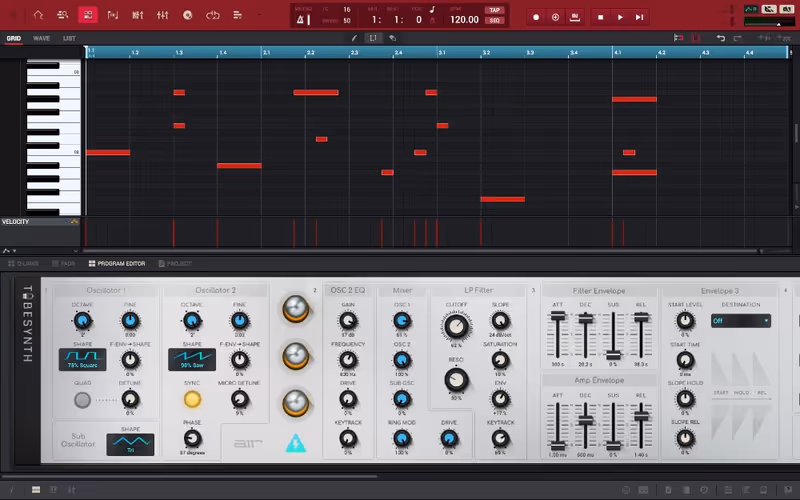Click the Oscillator 2 FINE knob

pyautogui.click(x=240, y=321)
